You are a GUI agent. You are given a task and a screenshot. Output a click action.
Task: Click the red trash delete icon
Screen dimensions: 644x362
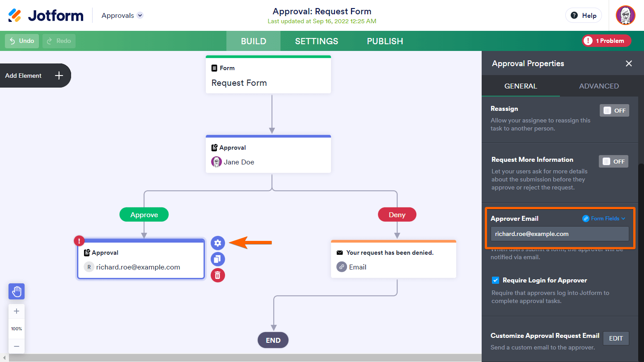pos(218,275)
